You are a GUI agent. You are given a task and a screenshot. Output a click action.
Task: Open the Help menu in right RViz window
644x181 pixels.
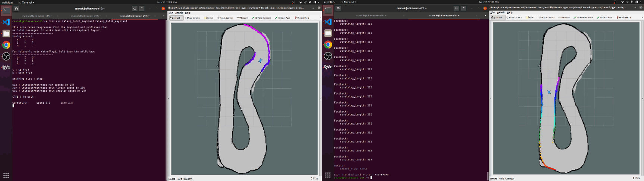tap(509, 13)
